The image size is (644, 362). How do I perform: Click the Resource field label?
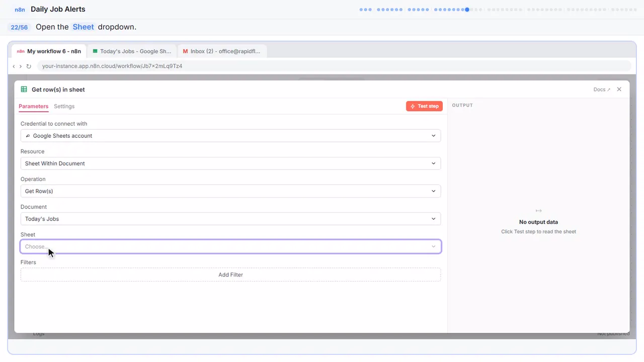[32, 151]
